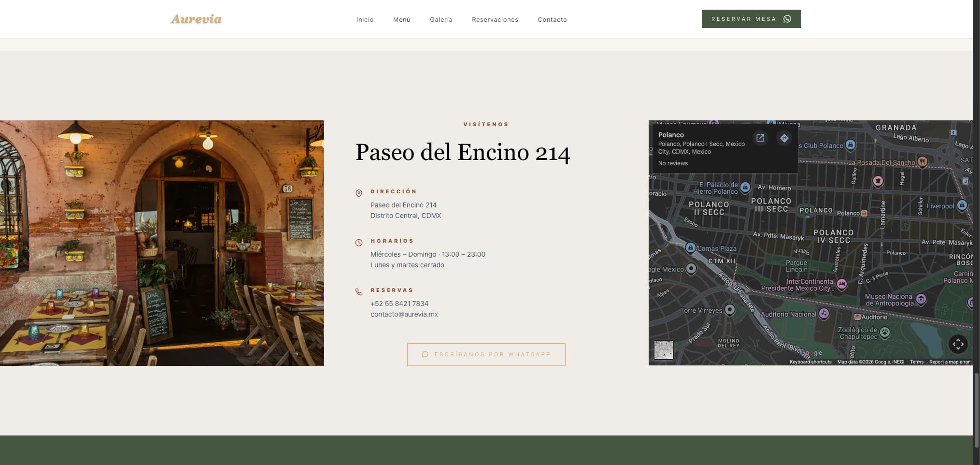
Task: Click the Museo Nacional de Antropología marker
Action: (x=921, y=299)
